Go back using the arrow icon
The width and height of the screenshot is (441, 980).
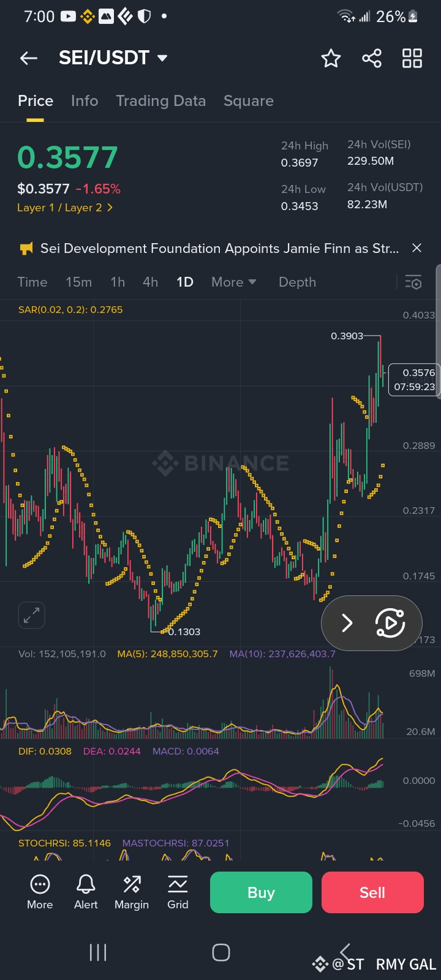pyautogui.click(x=29, y=58)
